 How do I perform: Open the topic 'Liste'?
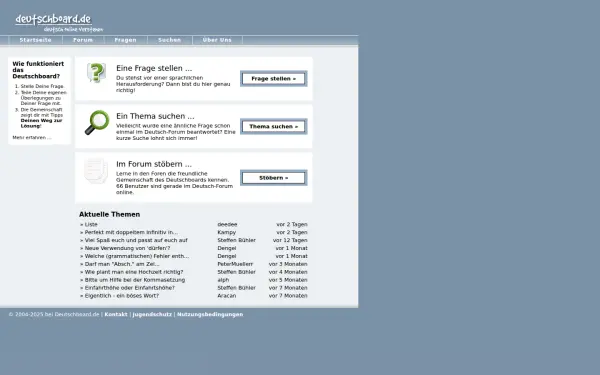point(91,225)
